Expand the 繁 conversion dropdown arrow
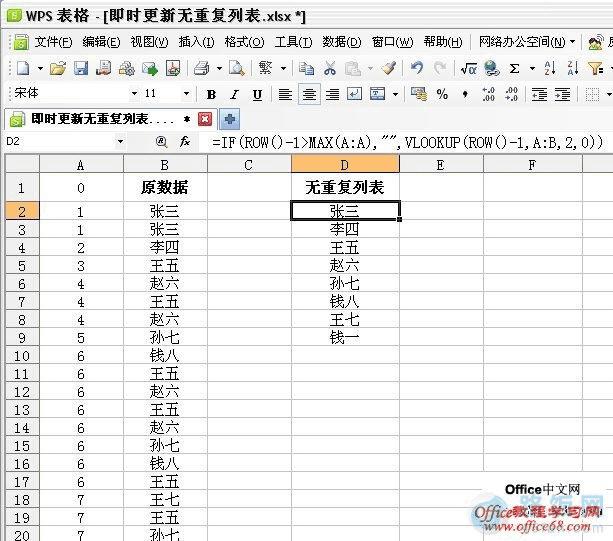613x541 pixels. pyautogui.click(x=283, y=69)
